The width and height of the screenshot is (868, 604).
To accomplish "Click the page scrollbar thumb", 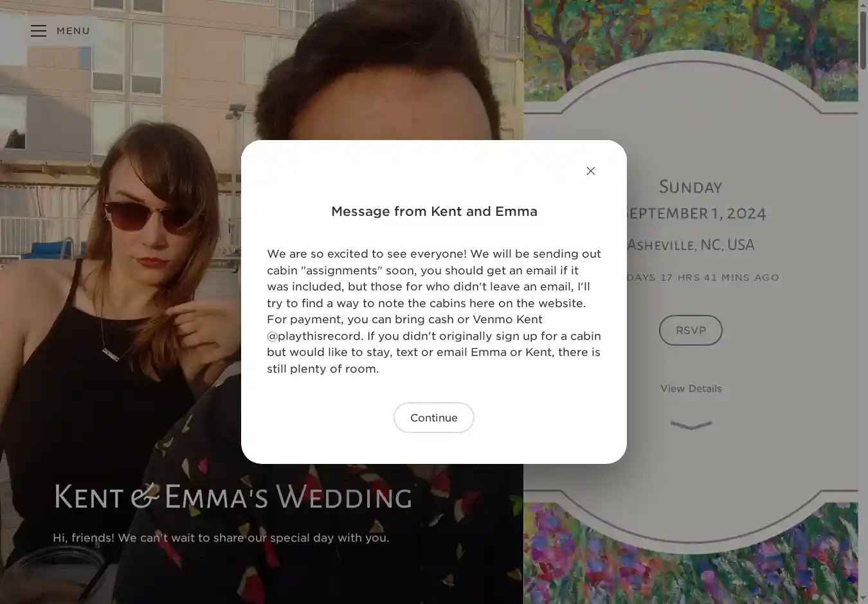I will (x=863, y=39).
